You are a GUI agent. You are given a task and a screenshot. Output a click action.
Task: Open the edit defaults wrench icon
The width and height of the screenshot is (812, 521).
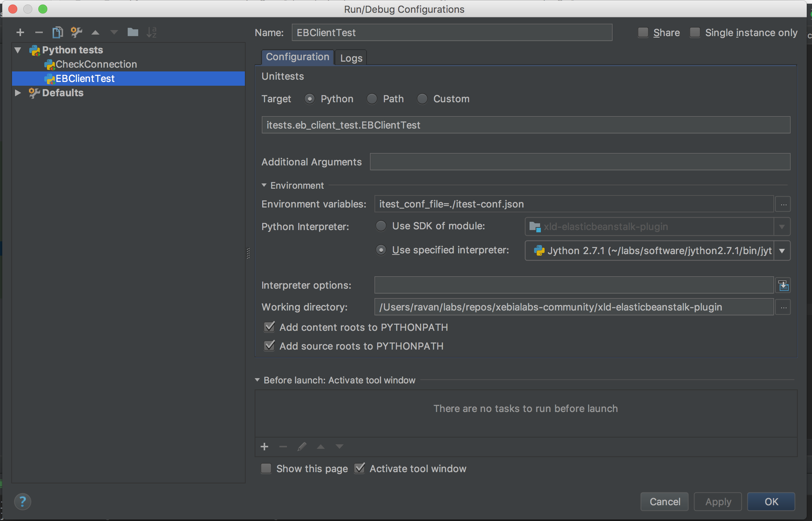pos(77,33)
